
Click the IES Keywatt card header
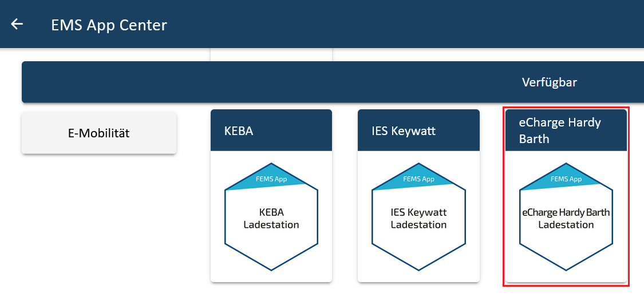coord(418,130)
